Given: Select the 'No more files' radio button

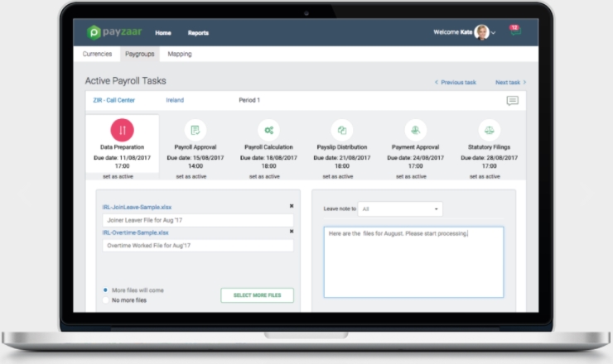Looking at the screenshot, I should [x=105, y=300].
